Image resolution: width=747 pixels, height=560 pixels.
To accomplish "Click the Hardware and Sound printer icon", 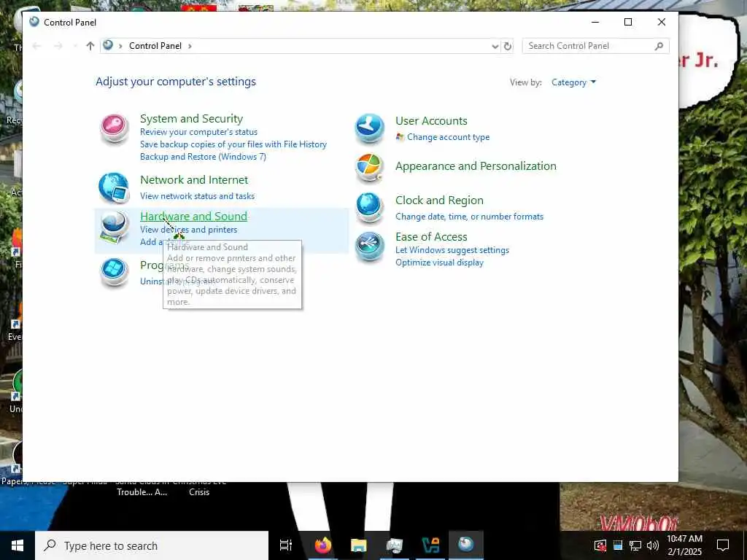I will [x=115, y=227].
